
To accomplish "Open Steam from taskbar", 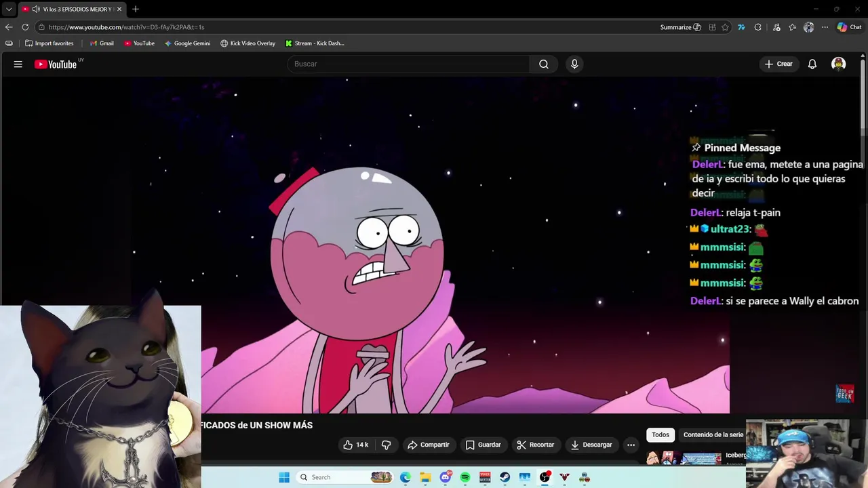I will (x=505, y=477).
